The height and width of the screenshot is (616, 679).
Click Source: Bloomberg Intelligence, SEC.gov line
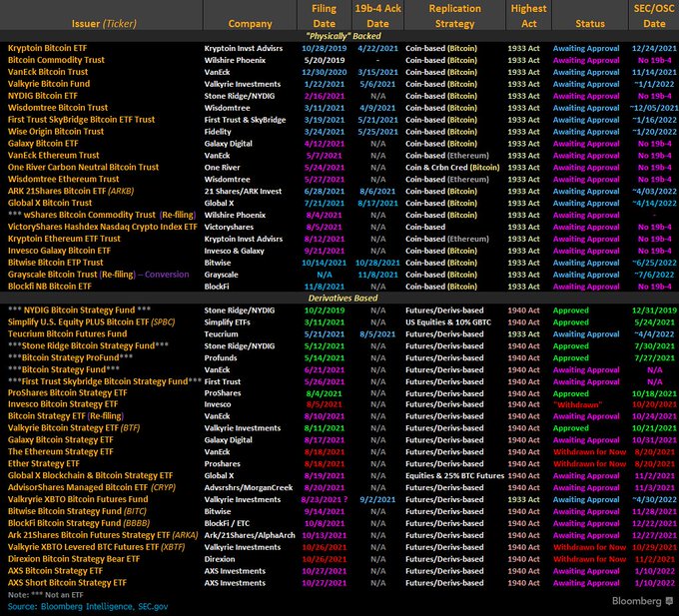(x=88, y=606)
